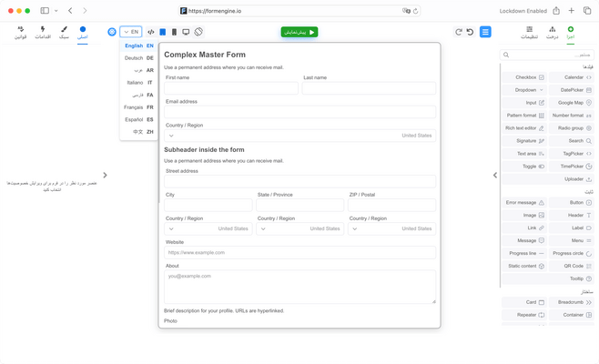Image resolution: width=599 pixels, height=364 pixels.
Task: Add the Rich text editor component
Action: [x=524, y=128]
